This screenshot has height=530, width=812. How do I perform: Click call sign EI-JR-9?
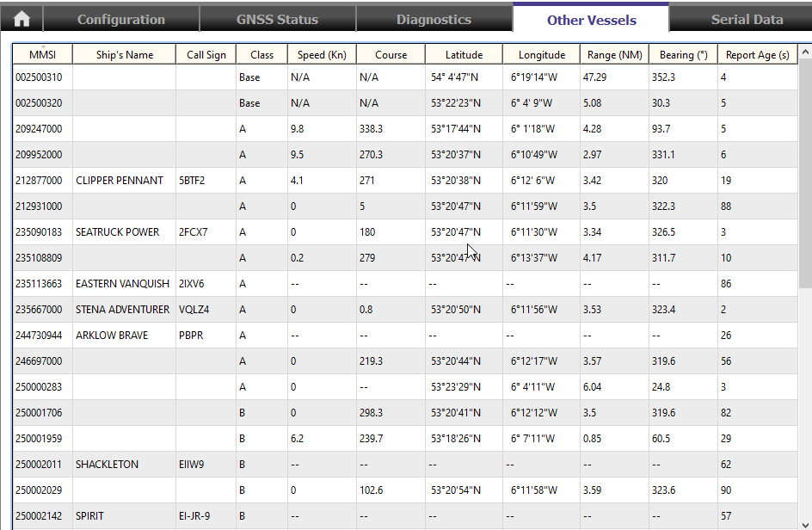pyautogui.click(x=194, y=516)
